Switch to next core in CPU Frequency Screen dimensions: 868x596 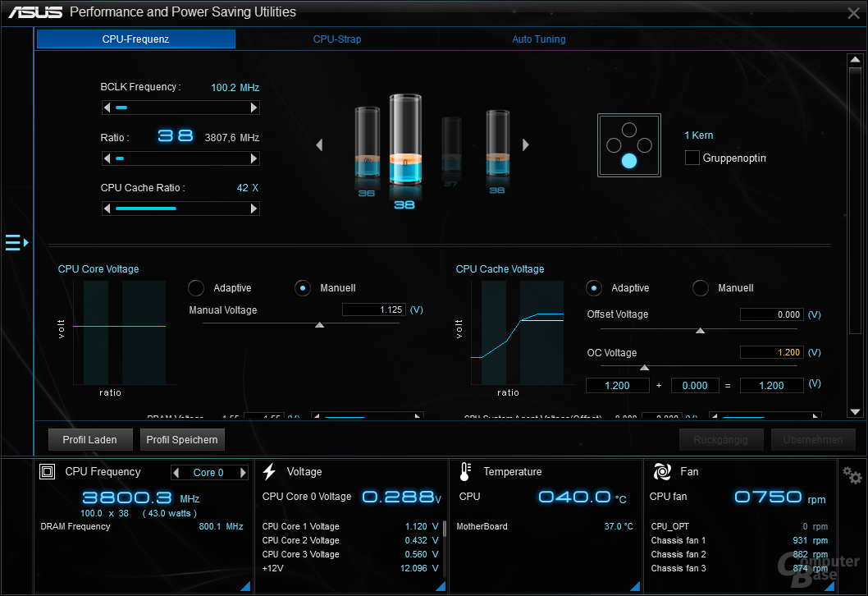tap(243, 473)
